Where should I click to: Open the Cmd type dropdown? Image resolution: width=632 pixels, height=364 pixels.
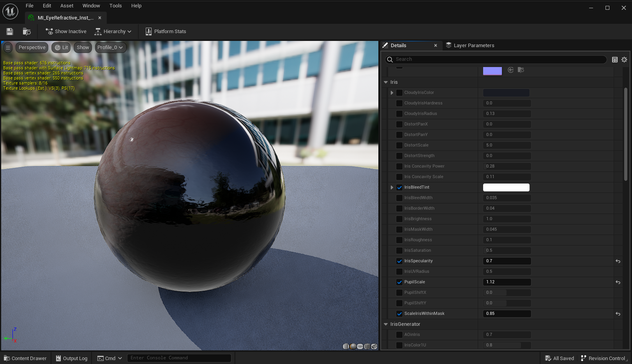pyautogui.click(x=109, y=358)
